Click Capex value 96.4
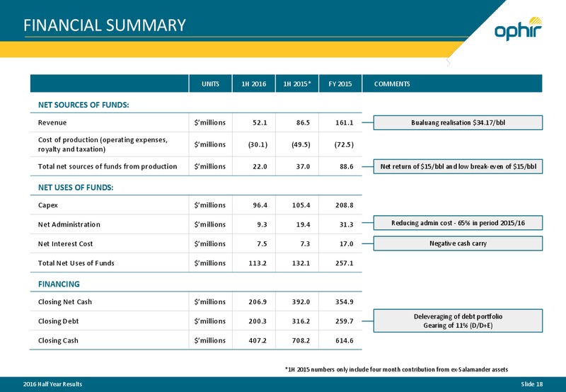The image size is (566, 392). (x=260, y=205)
